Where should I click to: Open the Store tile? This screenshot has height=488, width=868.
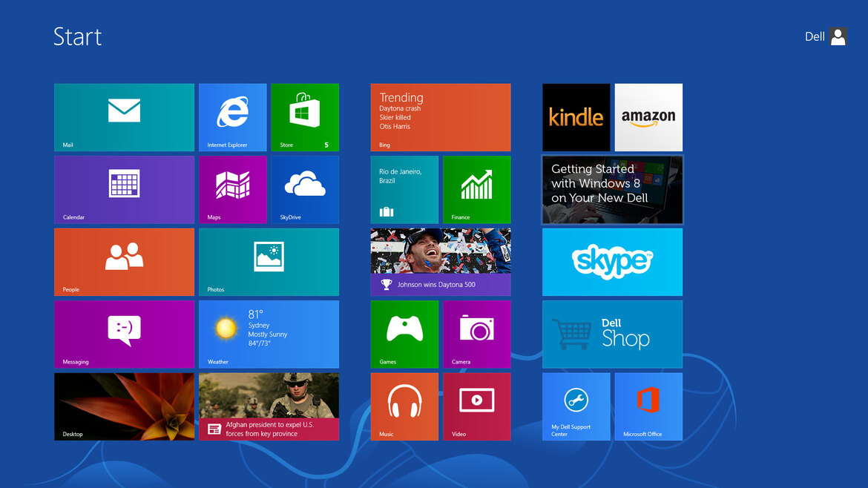tap(305, 117)
